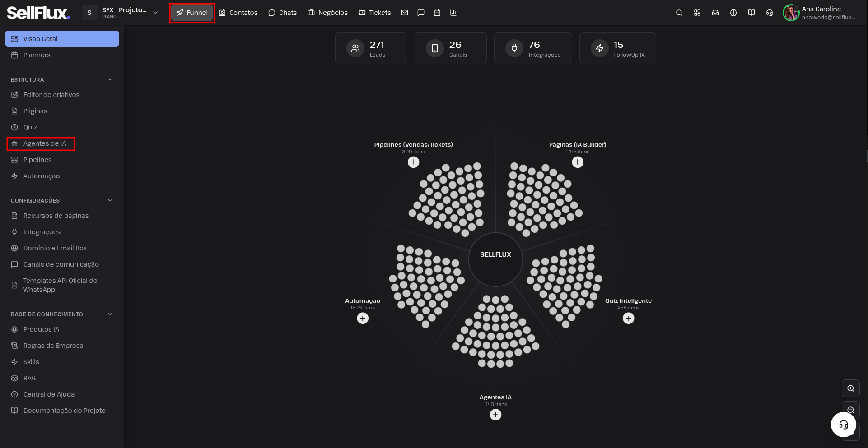
Task: Open Planners in the sidebar
Action: tap(62, 55)
